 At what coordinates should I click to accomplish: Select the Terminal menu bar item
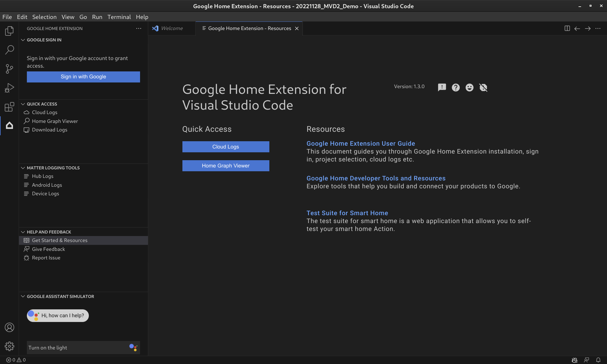pyautogui.click(x=119, y=17)
